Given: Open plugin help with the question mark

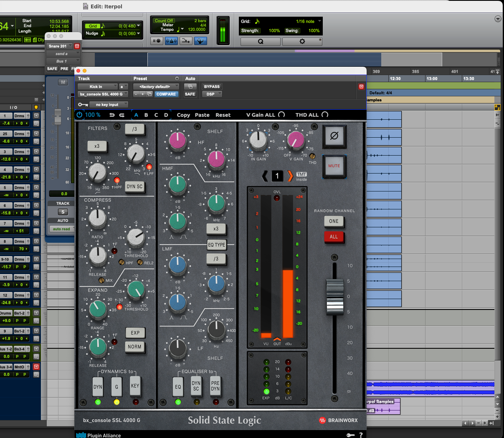Looking at the screenshot, I should [x=361, y=435].
